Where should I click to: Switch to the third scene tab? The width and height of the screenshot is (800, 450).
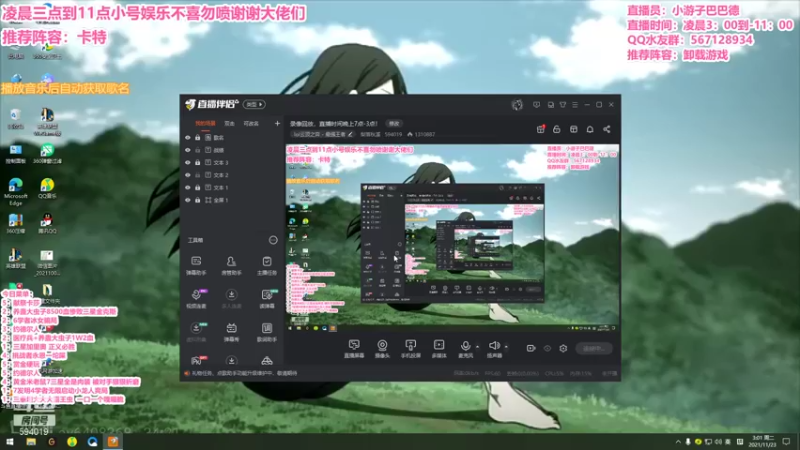click(x=251, y=123)
